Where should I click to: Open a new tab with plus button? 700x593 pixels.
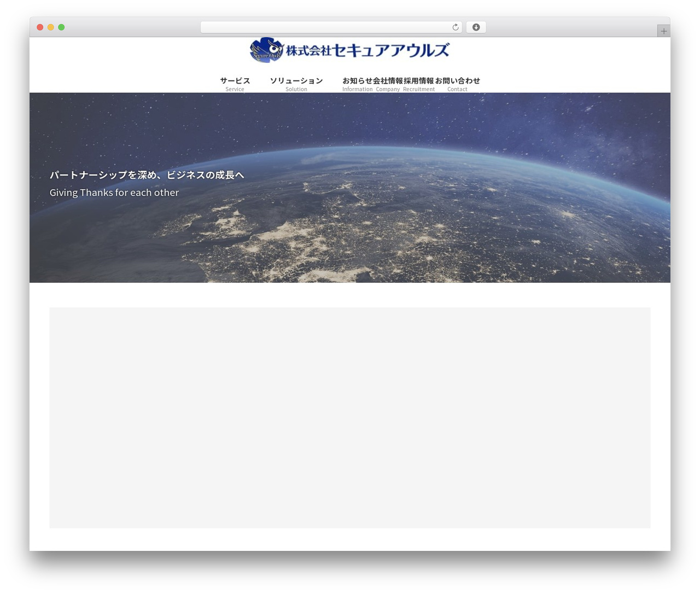[663, 31]
